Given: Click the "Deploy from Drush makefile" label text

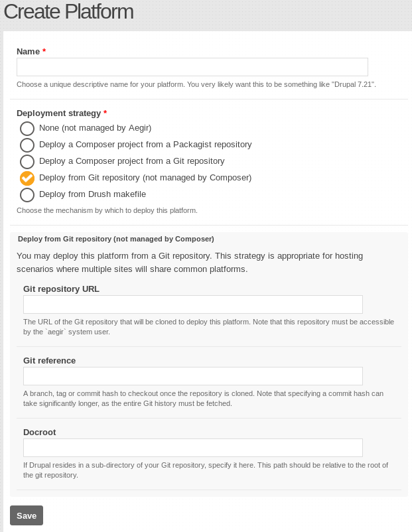Looking at the screenshot, I should 92,194.
